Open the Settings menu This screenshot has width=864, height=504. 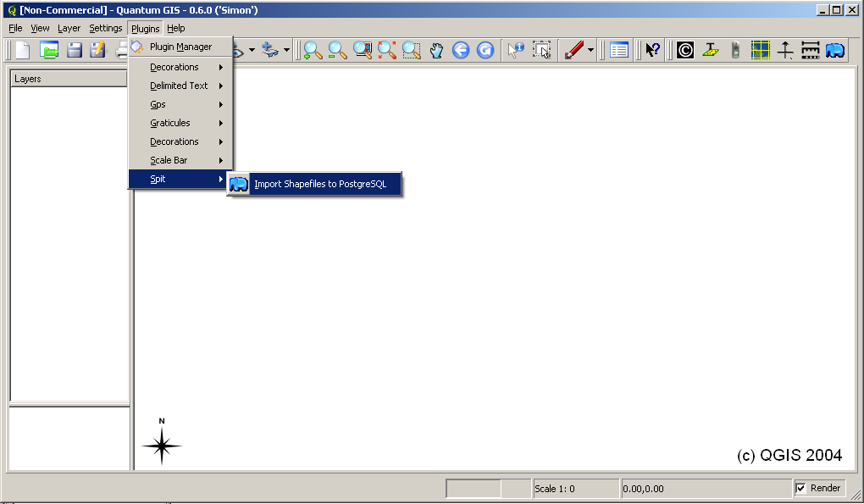tap(105, 28)
